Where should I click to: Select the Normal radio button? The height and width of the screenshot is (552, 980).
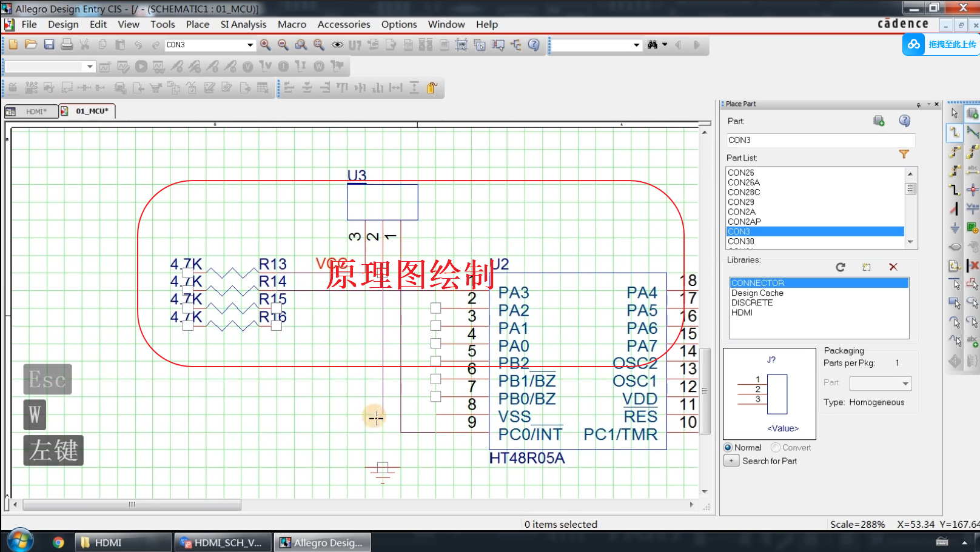(x=728, y=448)
